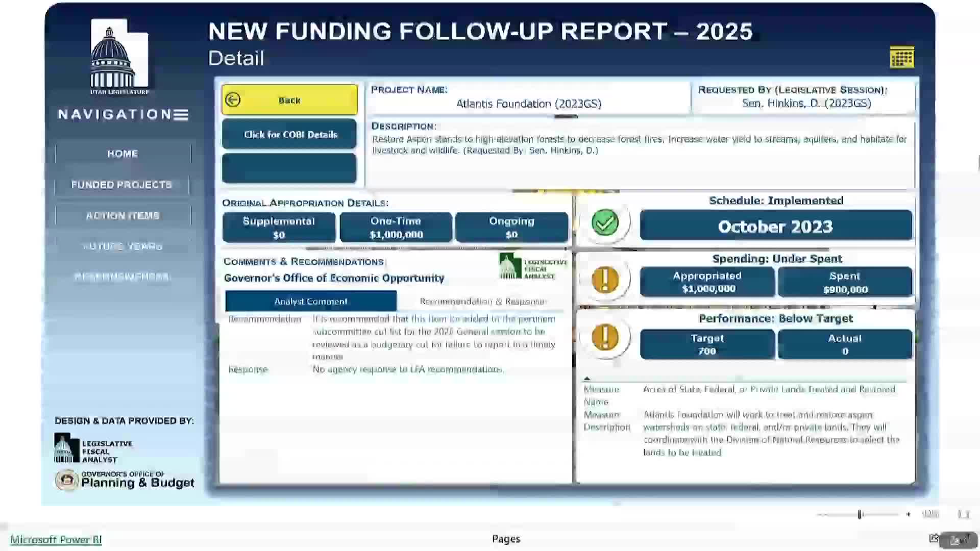980x551 pixels.
Task: Switch to Recommendation & Response tab
Action: [482, 302]
